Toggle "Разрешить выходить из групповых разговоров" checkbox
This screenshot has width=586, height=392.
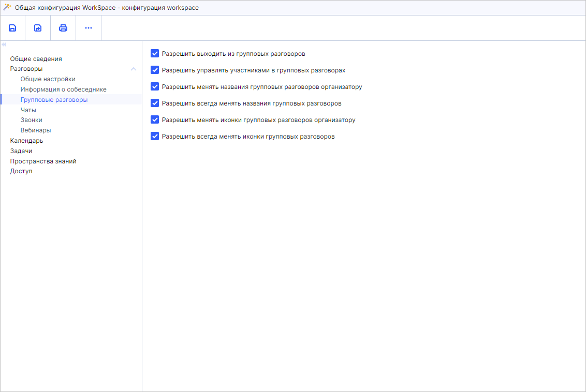pyautogui.click(x=155, y=53)
